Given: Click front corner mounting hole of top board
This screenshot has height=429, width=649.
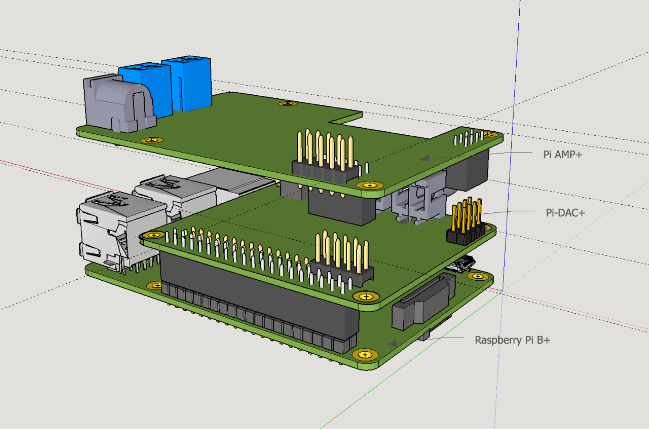Looking at the screenshot, I should 372,185.
